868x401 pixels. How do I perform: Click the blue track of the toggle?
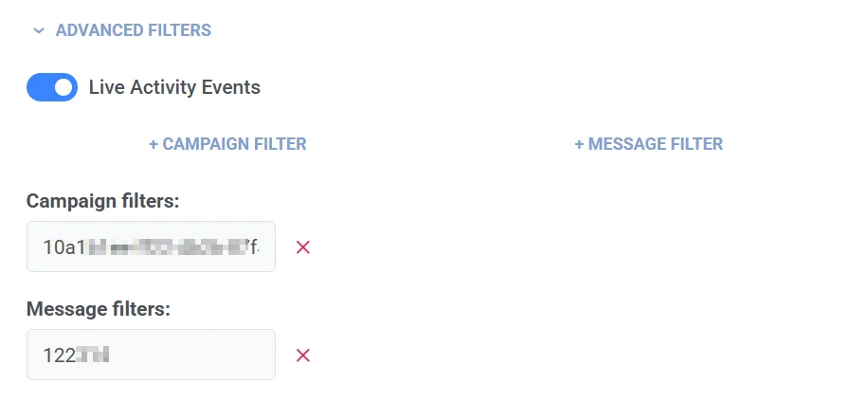pyautogui.click(x=40, y=87)
